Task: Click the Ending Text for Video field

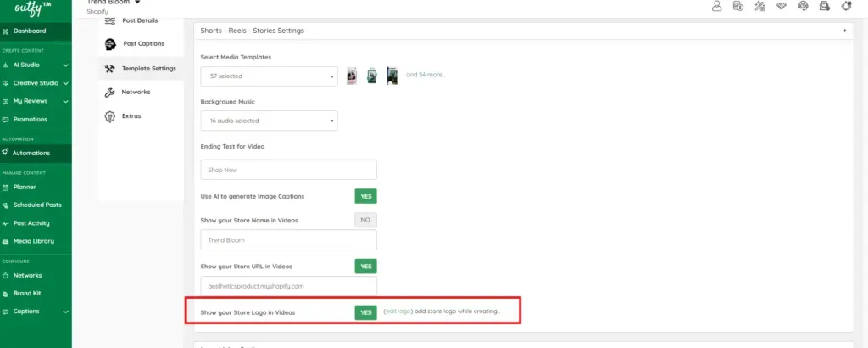Action: 288,170
